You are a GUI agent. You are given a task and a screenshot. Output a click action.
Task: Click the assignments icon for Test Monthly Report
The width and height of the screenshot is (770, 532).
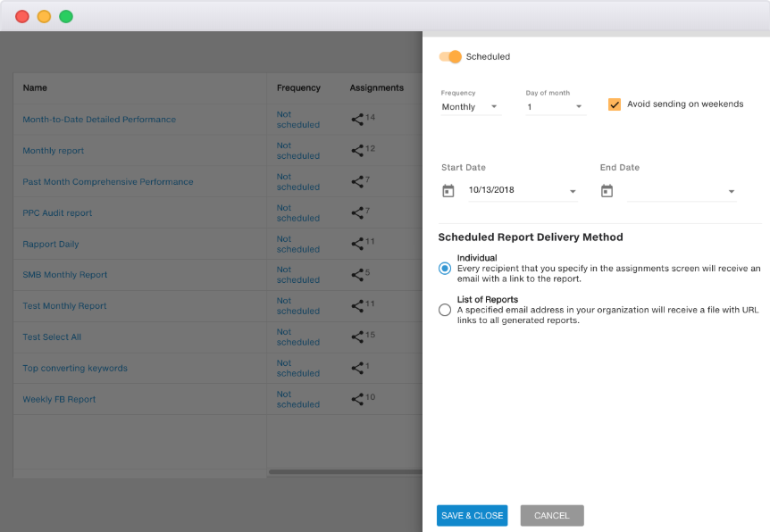[x=357, y=306]
